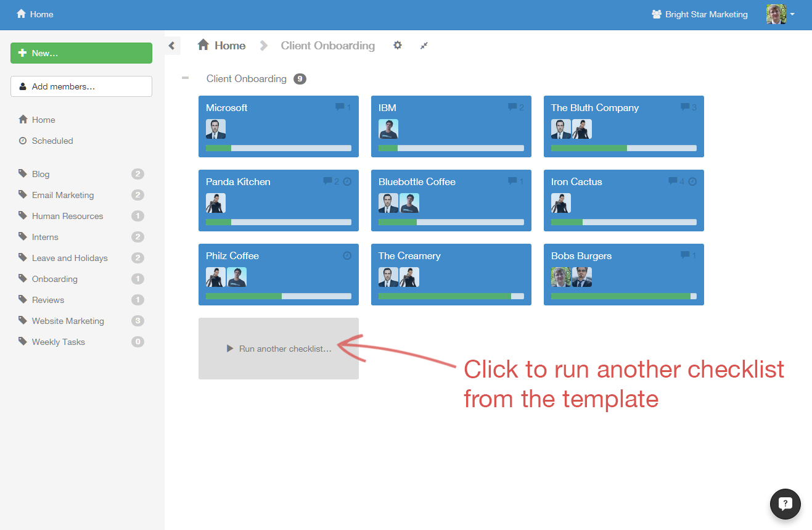812x530 pixels.
Task: Click the progress bar on The Creamery card
Action: [x=451, y=296]
